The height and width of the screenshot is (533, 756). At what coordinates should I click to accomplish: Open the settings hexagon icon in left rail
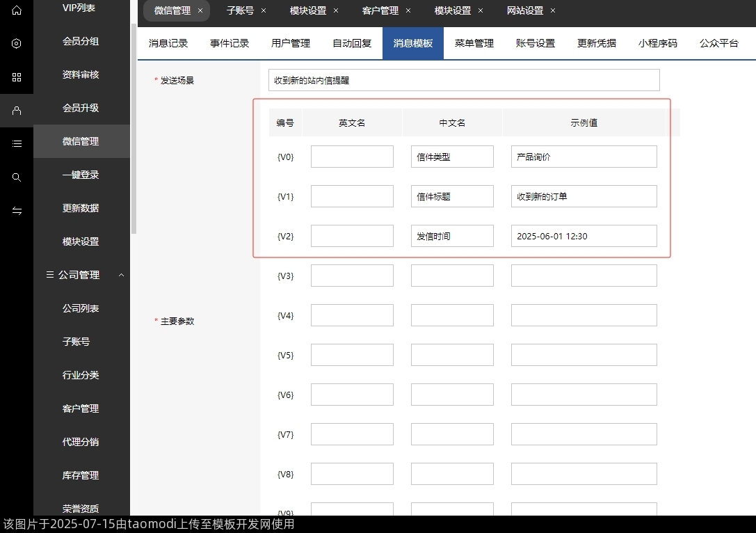[x=17, y=44]
